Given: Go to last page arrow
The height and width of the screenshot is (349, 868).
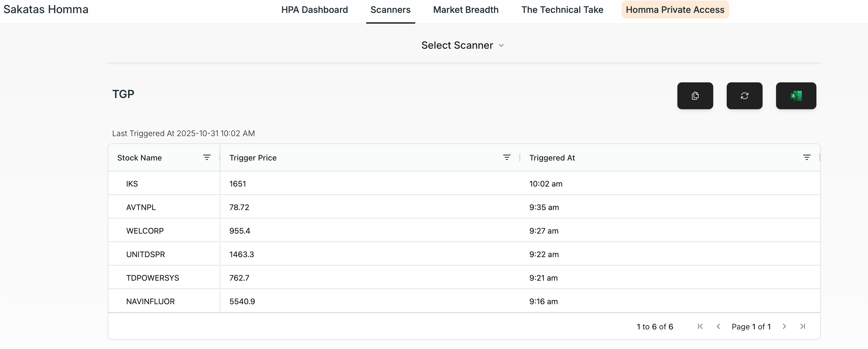Looking at the screenshot, I should point(802,326).
